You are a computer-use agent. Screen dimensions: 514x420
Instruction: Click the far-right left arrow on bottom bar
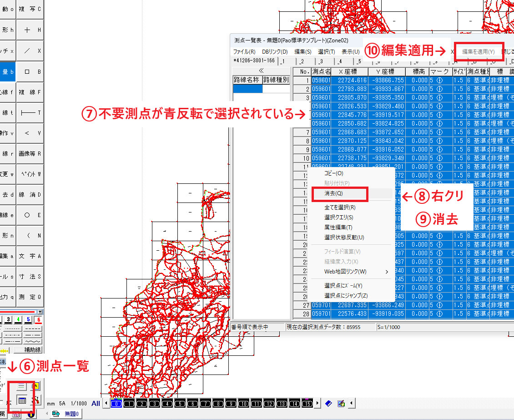(352, 403)
